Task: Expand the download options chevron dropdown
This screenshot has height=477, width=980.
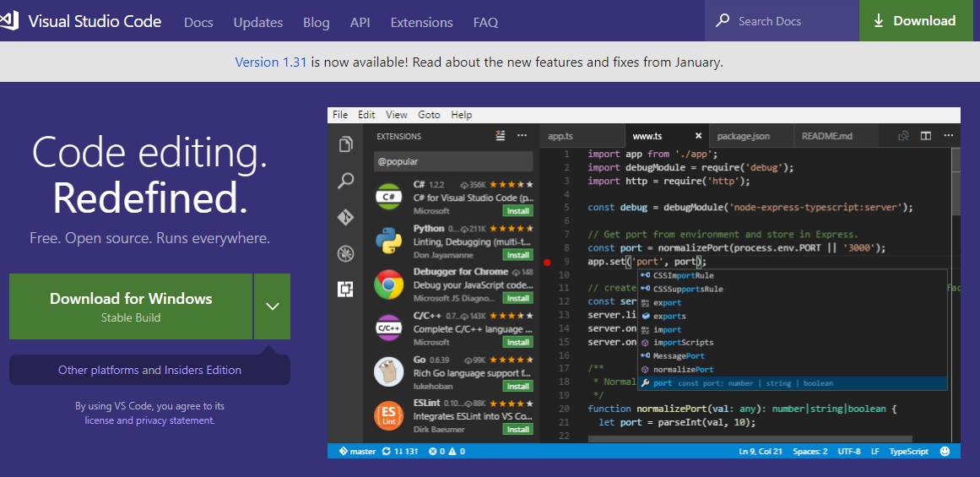Action: (x=272, y=306)
